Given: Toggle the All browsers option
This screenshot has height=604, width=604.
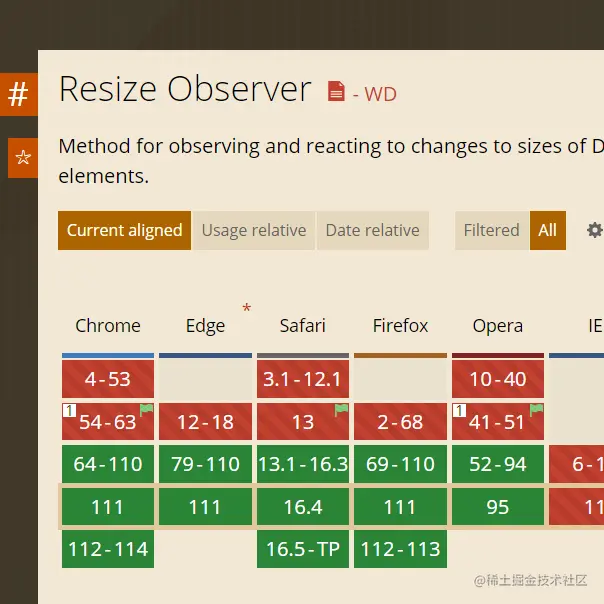Looking at the screenshot, I should [547, 230].
